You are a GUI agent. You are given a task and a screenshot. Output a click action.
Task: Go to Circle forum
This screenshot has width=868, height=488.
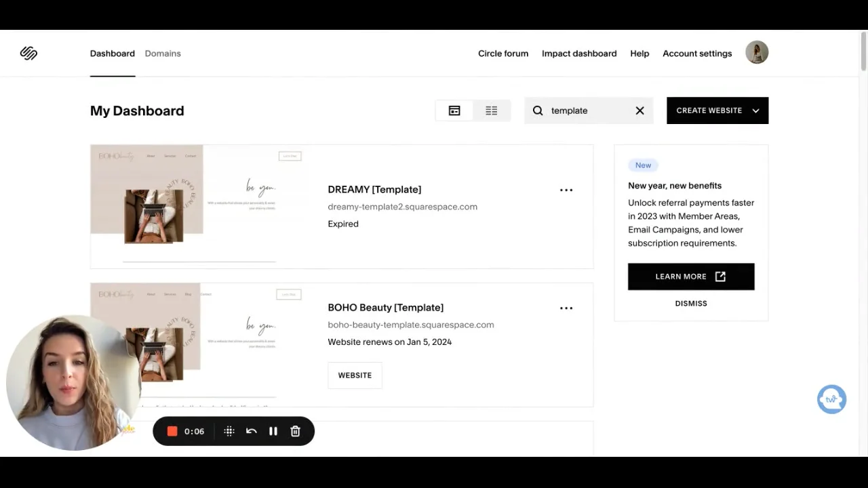point(503,54)
